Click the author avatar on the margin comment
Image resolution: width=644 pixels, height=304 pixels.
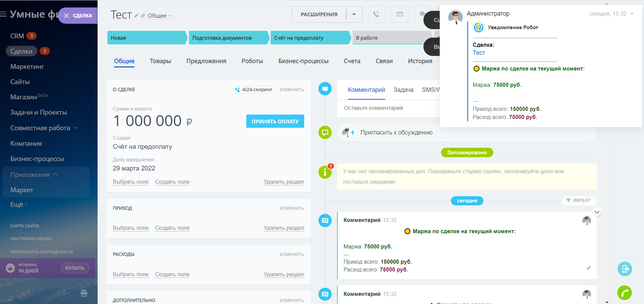(587, 220)
